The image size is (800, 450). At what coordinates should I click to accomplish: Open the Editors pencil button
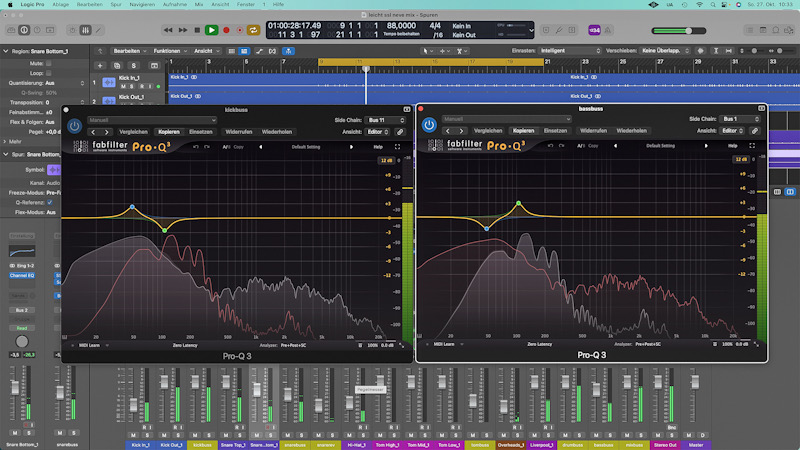click(x=98, y=30)
